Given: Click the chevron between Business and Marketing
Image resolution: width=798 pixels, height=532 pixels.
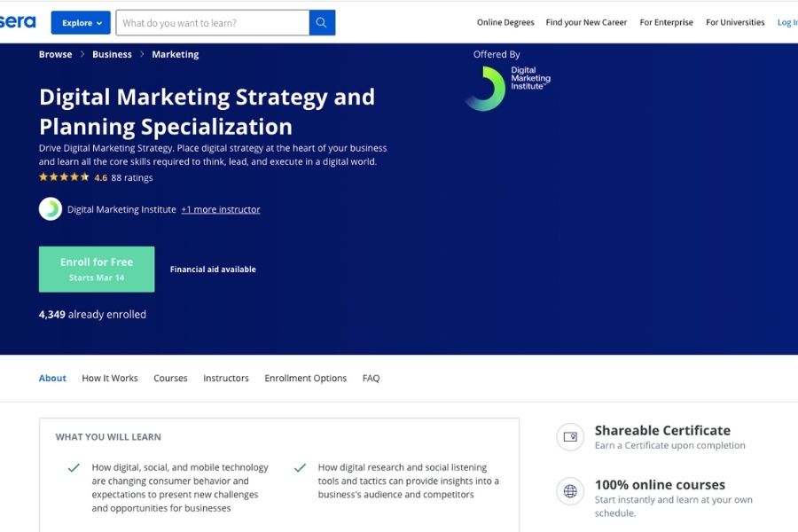Looking at the screenshot, I should coord(142,54).
